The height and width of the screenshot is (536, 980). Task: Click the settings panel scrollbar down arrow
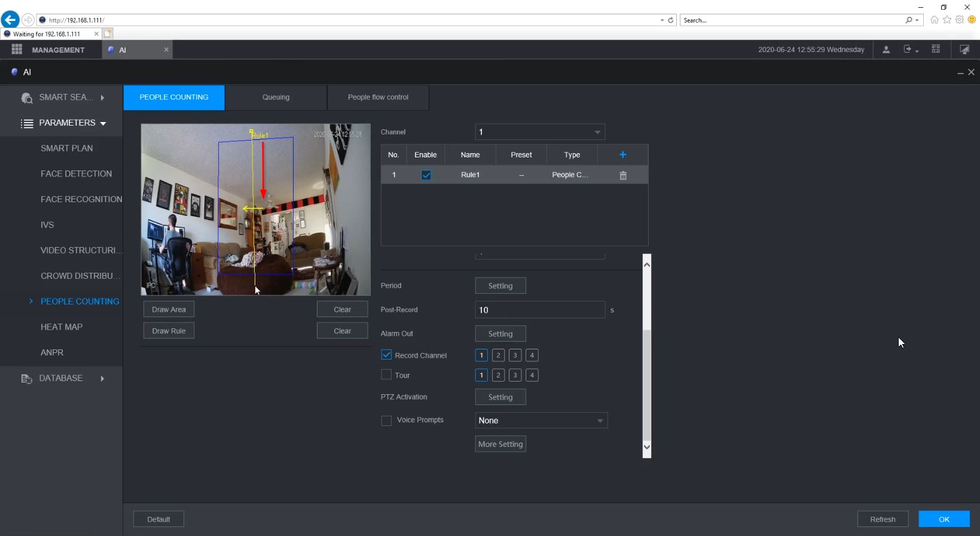coord(646,447)
